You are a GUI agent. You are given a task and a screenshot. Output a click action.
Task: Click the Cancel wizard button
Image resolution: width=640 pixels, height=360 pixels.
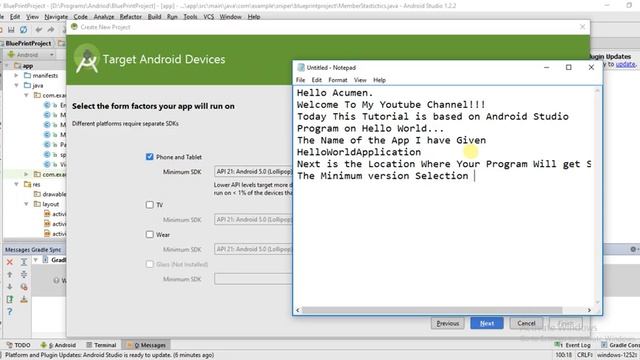pos(527,323)
